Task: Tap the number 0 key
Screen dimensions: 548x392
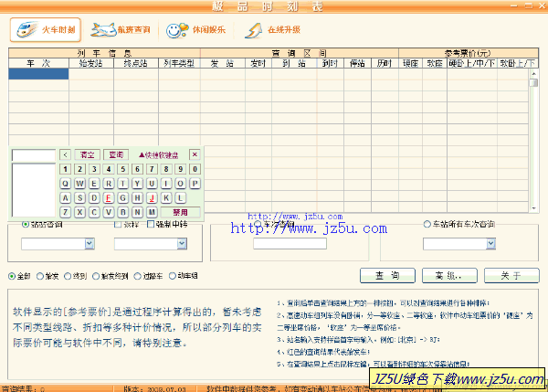Action: pos(195,169)
